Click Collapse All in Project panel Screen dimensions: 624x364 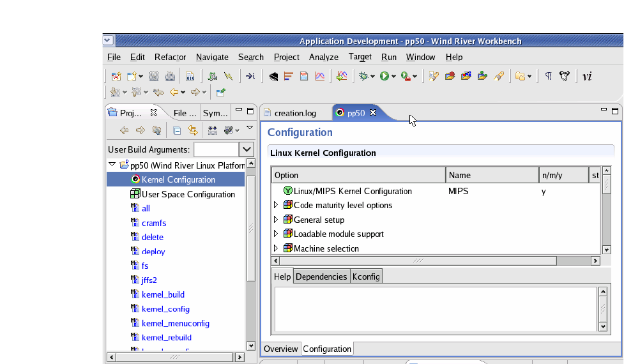click(x=177, y=130)
